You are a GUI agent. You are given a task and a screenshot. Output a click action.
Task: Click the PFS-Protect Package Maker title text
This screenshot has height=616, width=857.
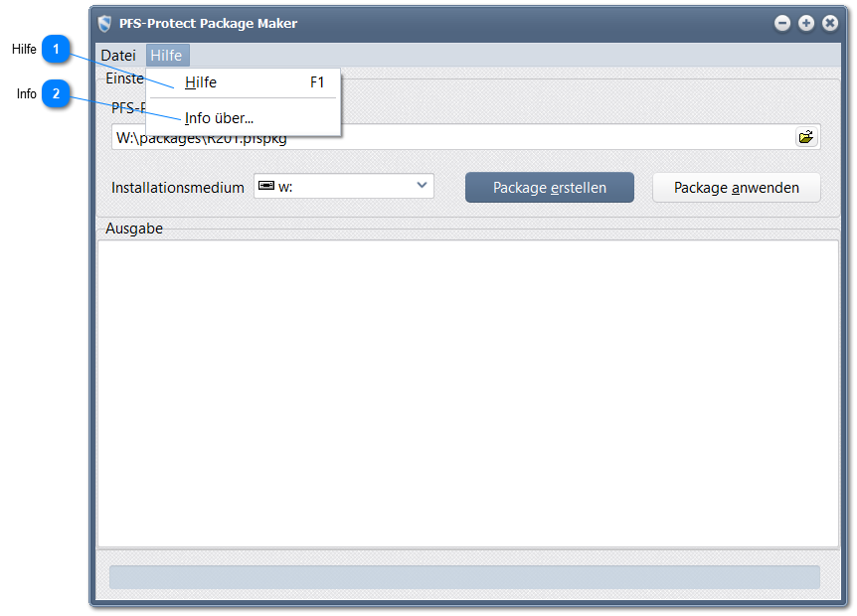coord(208,23)
